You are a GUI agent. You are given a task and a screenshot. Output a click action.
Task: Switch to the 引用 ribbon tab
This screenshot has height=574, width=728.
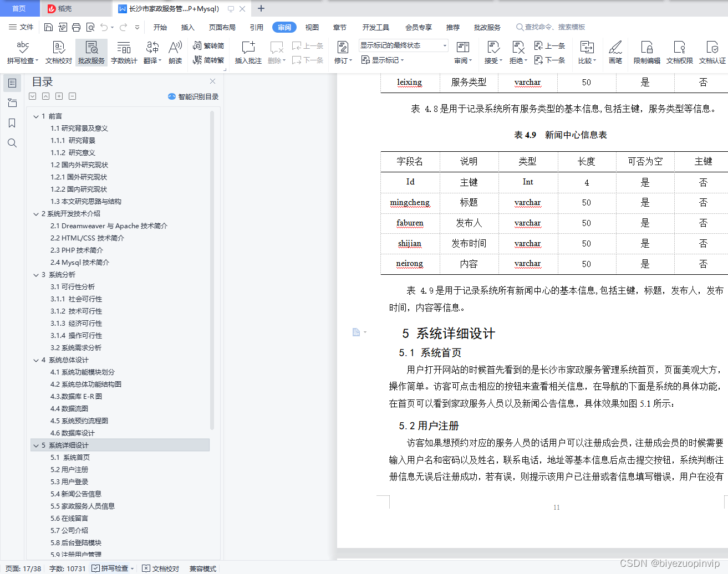coord(256,27)
